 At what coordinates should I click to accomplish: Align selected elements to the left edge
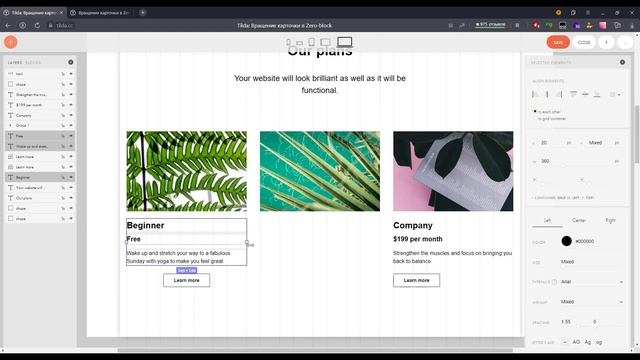click(x=535, y=94)
